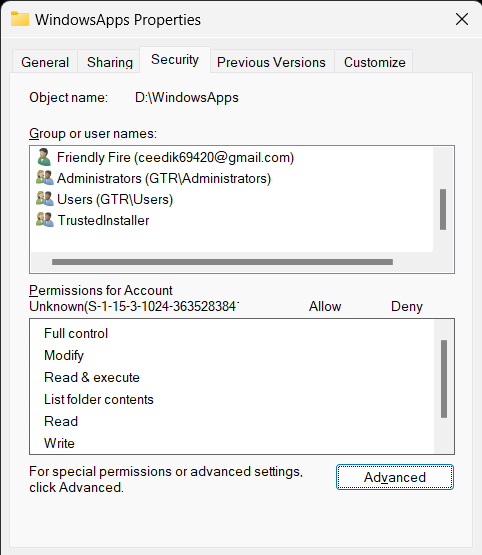Switch to the General tab
The width and height of the screenshot is (482, 555).
pos(45,62)
